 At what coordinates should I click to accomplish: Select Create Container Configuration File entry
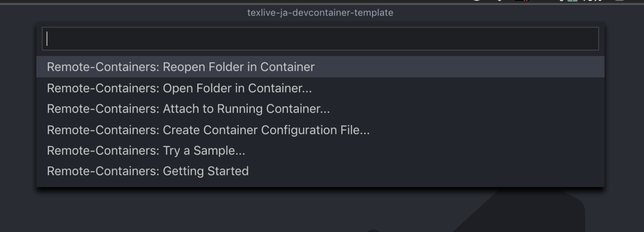[x=208, y=130]
